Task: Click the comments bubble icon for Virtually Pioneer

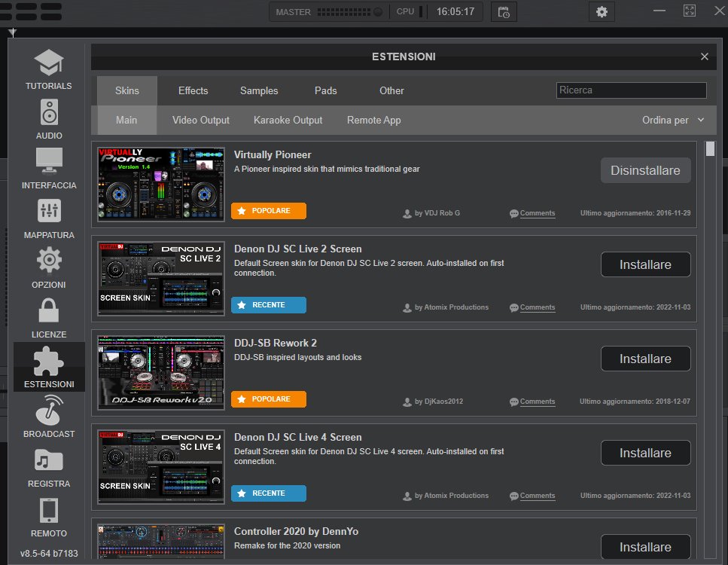Action: coord(514,214)
